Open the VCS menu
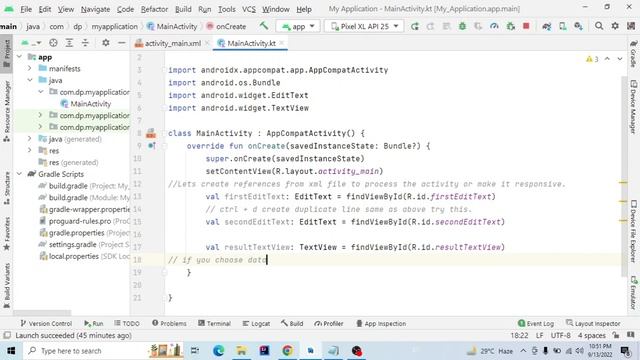640x360 pixels. [x=249, y=9]
